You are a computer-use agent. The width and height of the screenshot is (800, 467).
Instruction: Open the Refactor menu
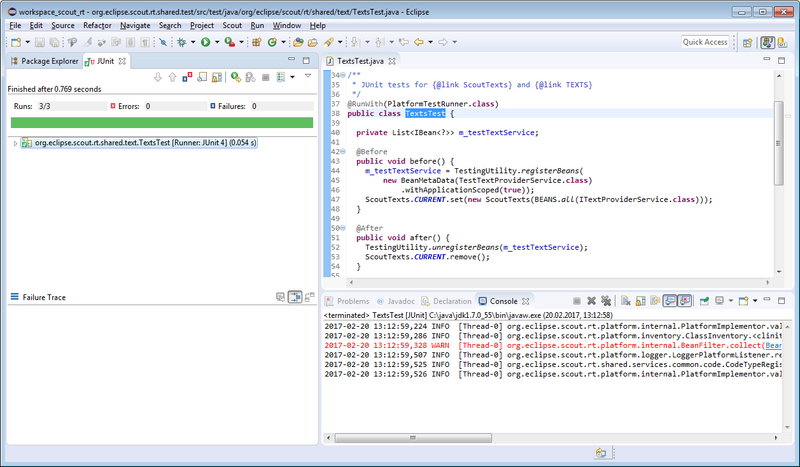click(x=97, y=26)
